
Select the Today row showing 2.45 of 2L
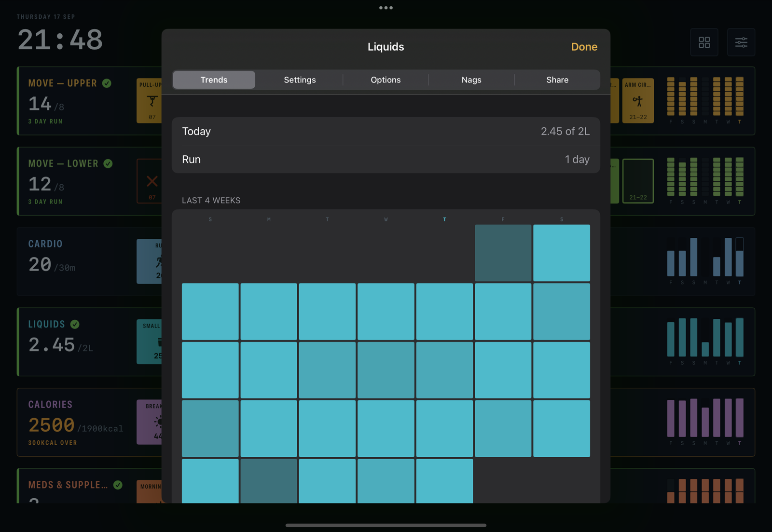[x=386, y=131]
